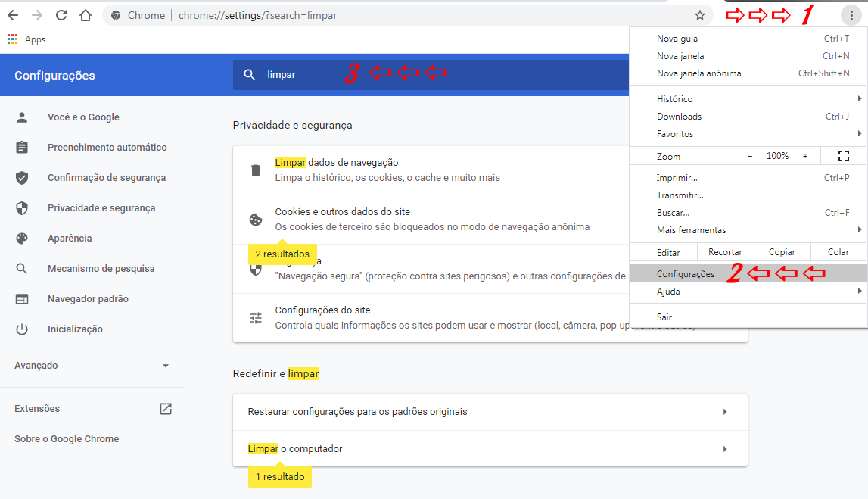Click Recortar in the Editar row

725,252
